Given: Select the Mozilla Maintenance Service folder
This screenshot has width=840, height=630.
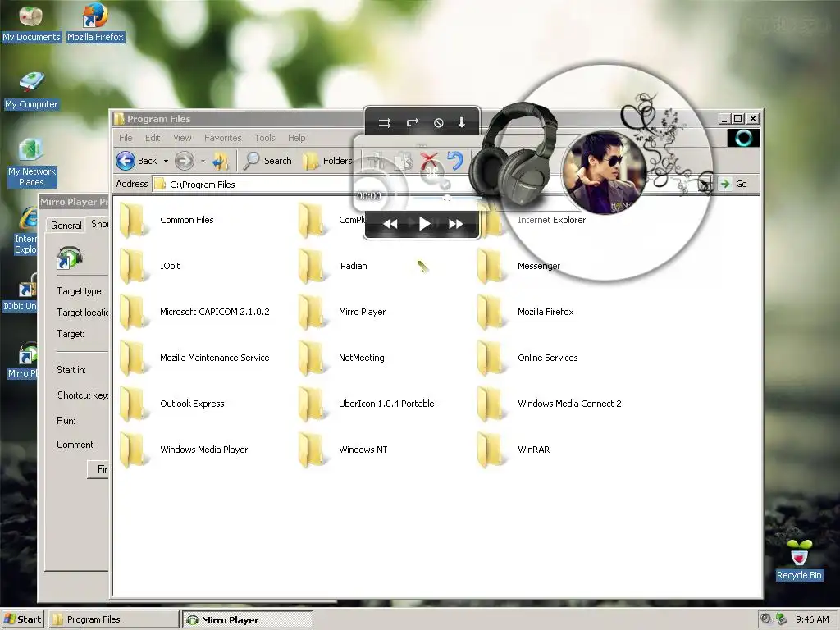Looking at the screenshot, I should (x=195, y=358).
